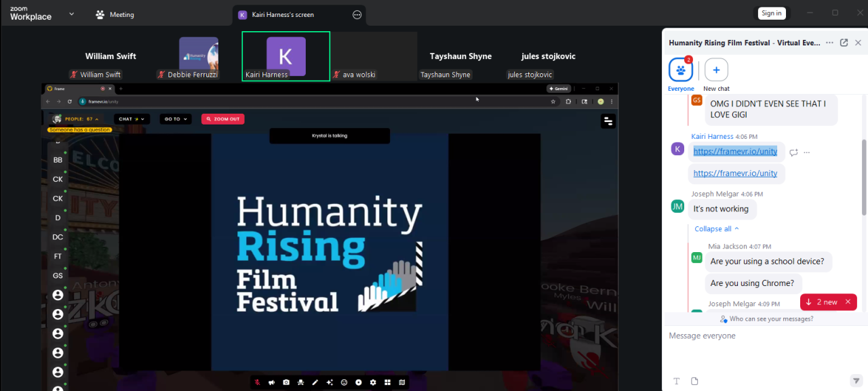The image size is (868, 391).
Task: Reply in thread to Kairi's link message
Action: (x=793, y=152)
